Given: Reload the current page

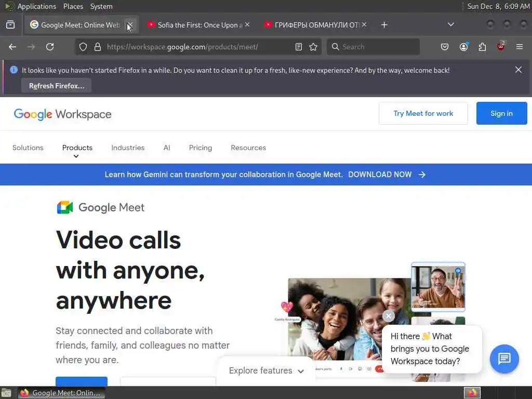Looking at the screenshot, I should coord(50,47).
